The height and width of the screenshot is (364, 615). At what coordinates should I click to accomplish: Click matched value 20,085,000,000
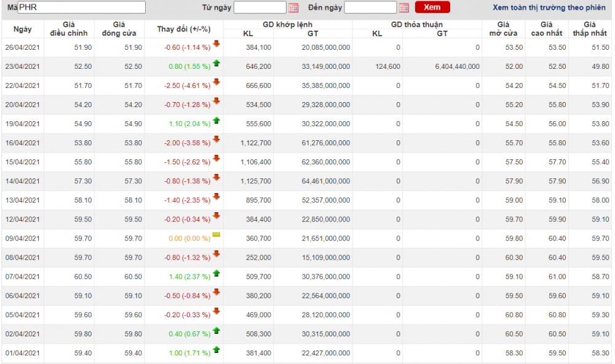[x=326, y=47]
